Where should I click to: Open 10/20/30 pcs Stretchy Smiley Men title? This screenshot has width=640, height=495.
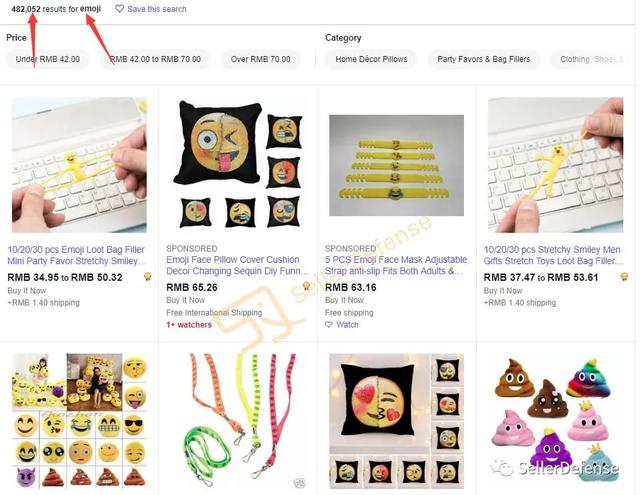[553, 255]
